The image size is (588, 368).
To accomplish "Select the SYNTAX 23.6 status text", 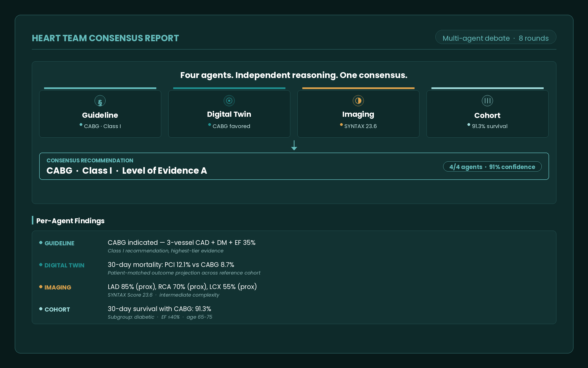I will tap(360, 126).
